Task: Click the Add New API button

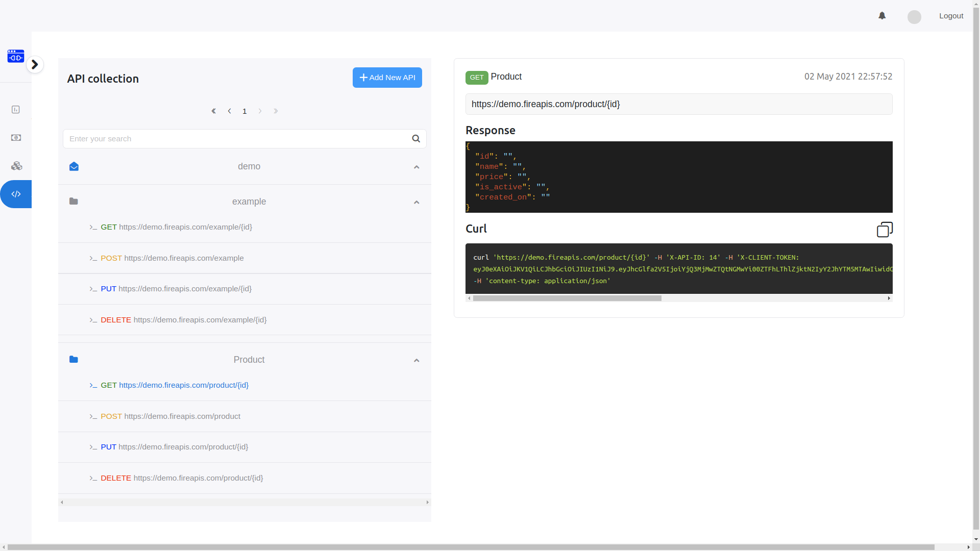Action: click(x=387, y=78)
